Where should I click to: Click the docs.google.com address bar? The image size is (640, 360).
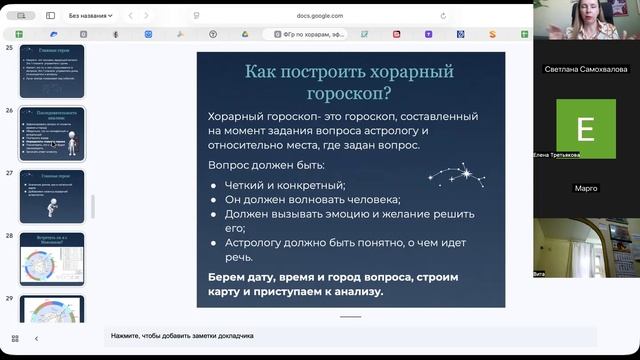tap(320, 16)
